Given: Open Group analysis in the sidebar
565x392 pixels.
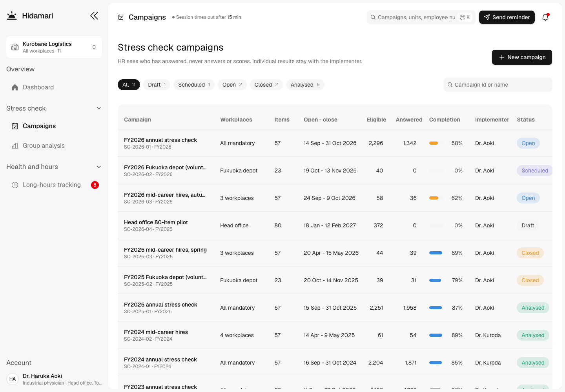Looking at the screenshot, I should click(54, 146).
